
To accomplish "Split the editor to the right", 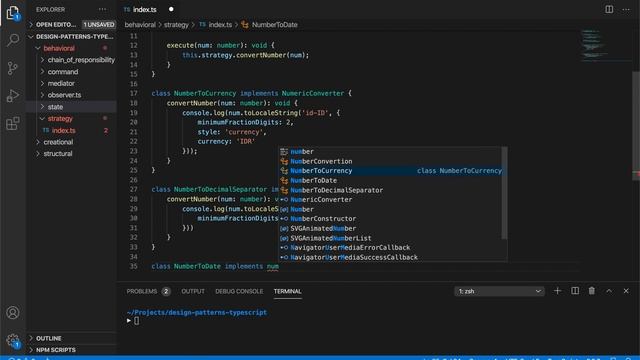I will (x=609, y=9).
